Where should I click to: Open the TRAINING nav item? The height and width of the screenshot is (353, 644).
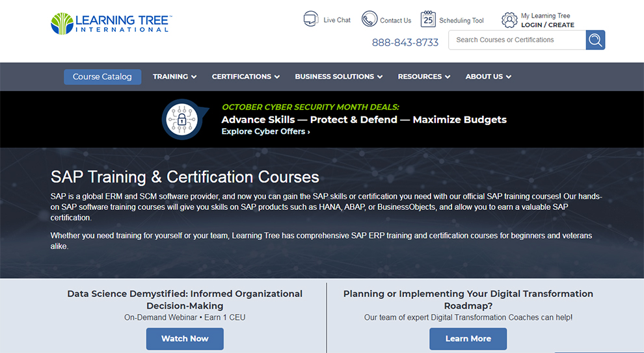(170, 76)
